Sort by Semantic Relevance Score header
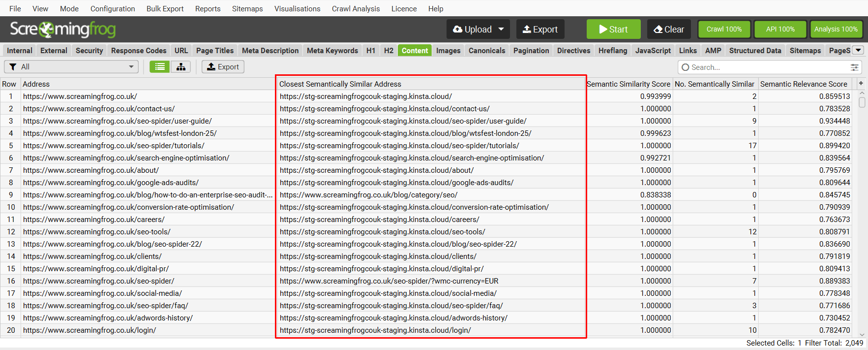The width and height of the screenshot is (868, 350). coord(805,84)
